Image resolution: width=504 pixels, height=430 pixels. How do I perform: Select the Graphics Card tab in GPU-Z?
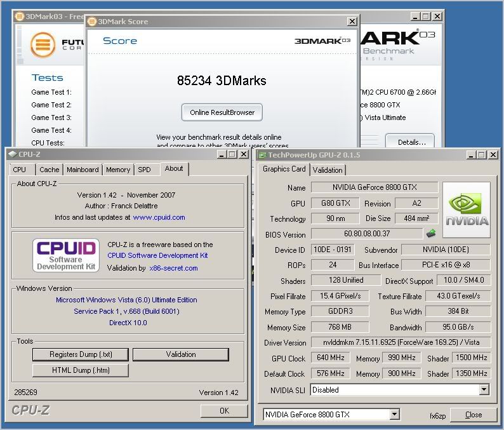284,169
